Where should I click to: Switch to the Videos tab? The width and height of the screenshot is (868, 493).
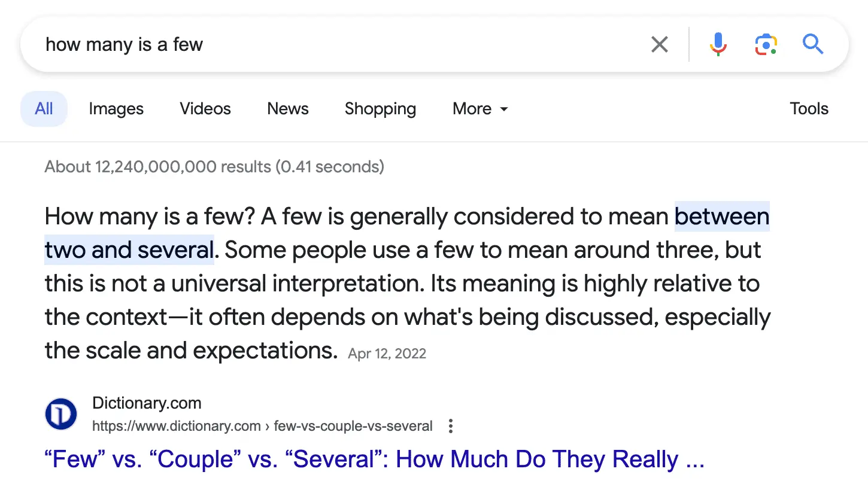tap(205, 109)
